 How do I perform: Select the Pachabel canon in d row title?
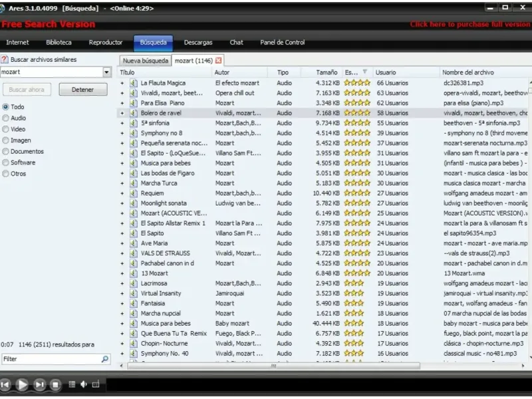(168, 263)
